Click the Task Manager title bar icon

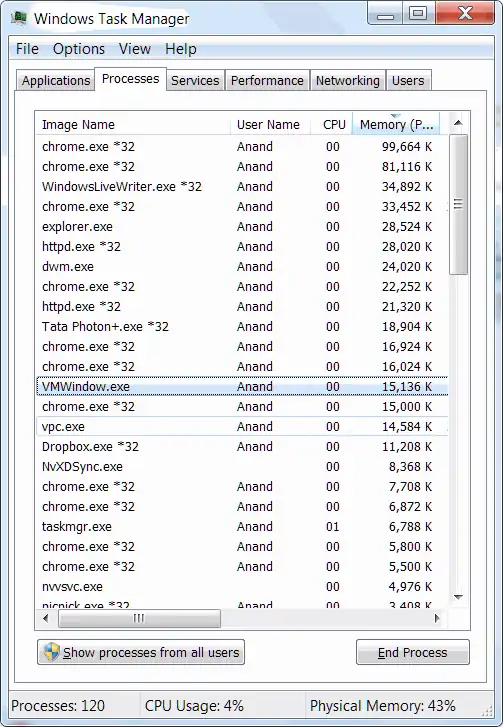click(19, 18)
